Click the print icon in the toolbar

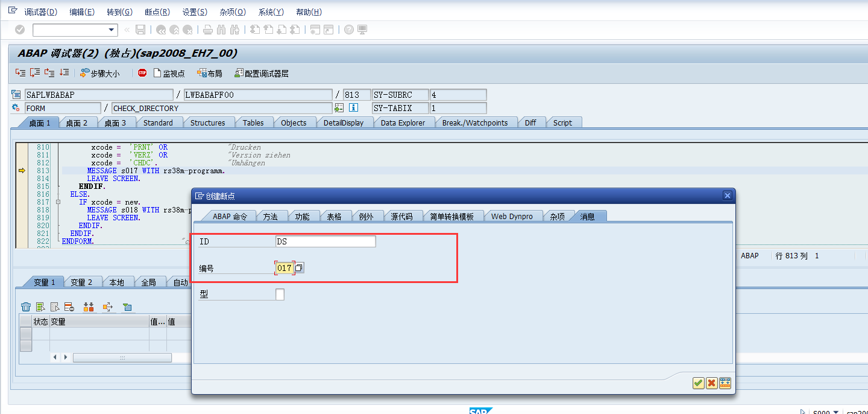coord(207,29)
